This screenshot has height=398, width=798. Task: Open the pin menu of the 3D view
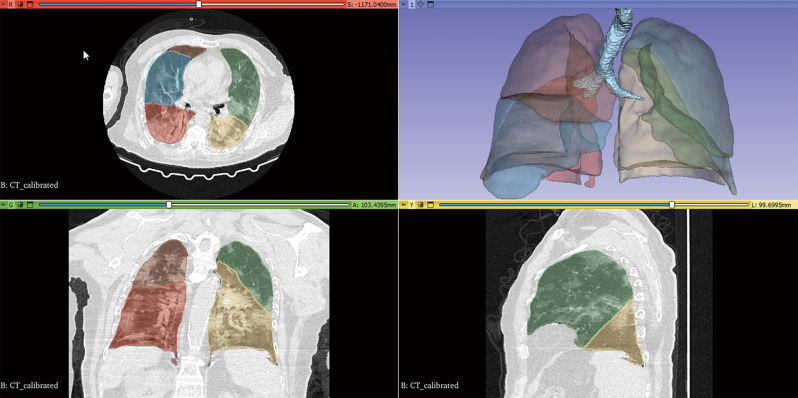click(404, 4)
